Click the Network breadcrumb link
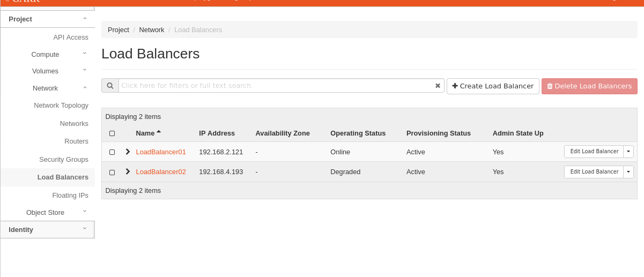 click(x=152, y=30)
